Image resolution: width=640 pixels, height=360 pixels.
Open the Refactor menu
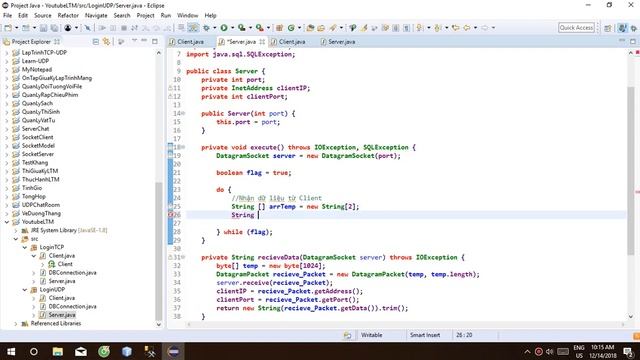pos(68,16)
